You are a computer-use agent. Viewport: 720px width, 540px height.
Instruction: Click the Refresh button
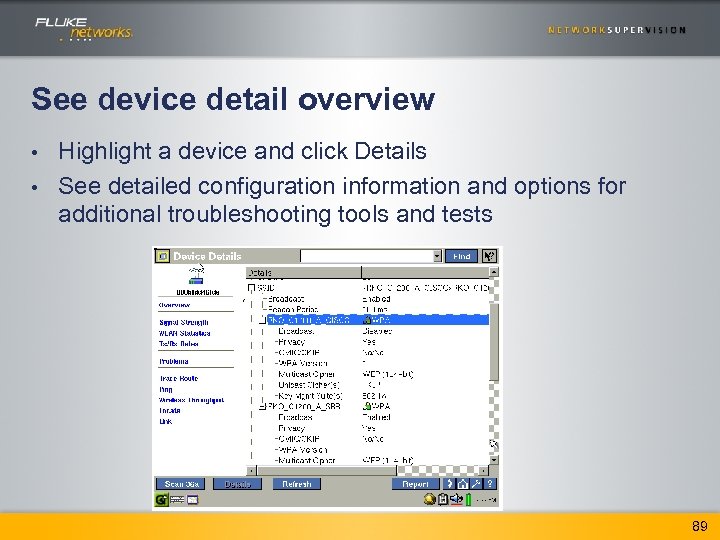[x=297, y=484]
